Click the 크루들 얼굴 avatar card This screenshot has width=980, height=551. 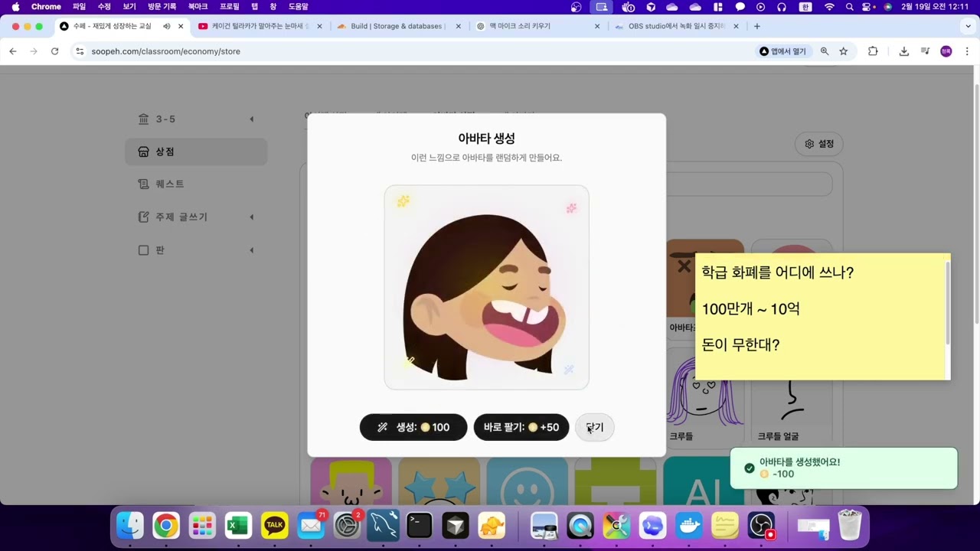[792, 398]
